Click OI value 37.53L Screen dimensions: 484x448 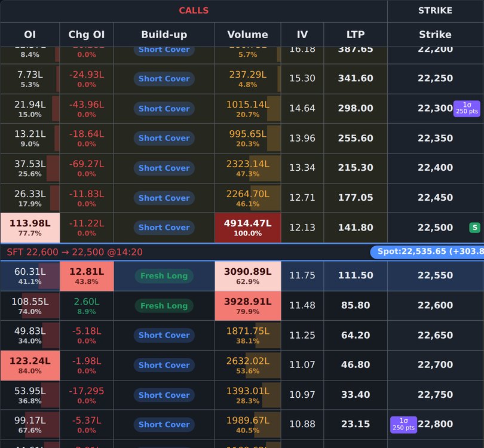(x=30, y=164)
